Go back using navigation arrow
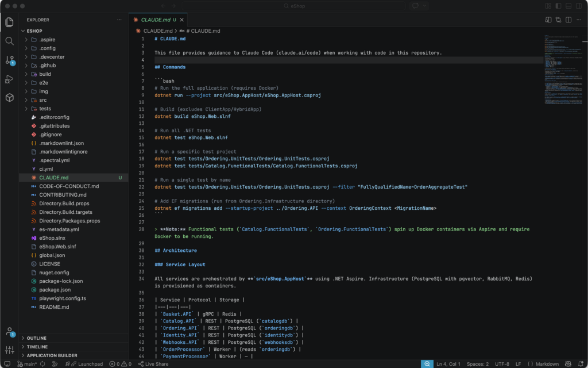 tap(163, 6)
